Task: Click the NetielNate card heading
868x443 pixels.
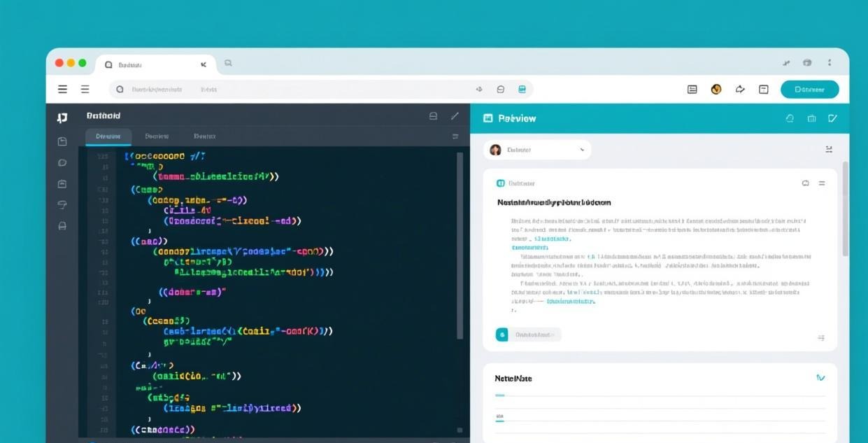Action: (x=513, y=378)
